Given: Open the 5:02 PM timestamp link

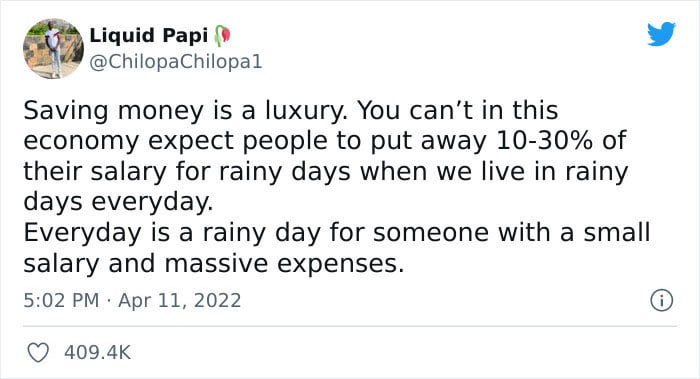Looking at the screenshot, I should [61, 300].
